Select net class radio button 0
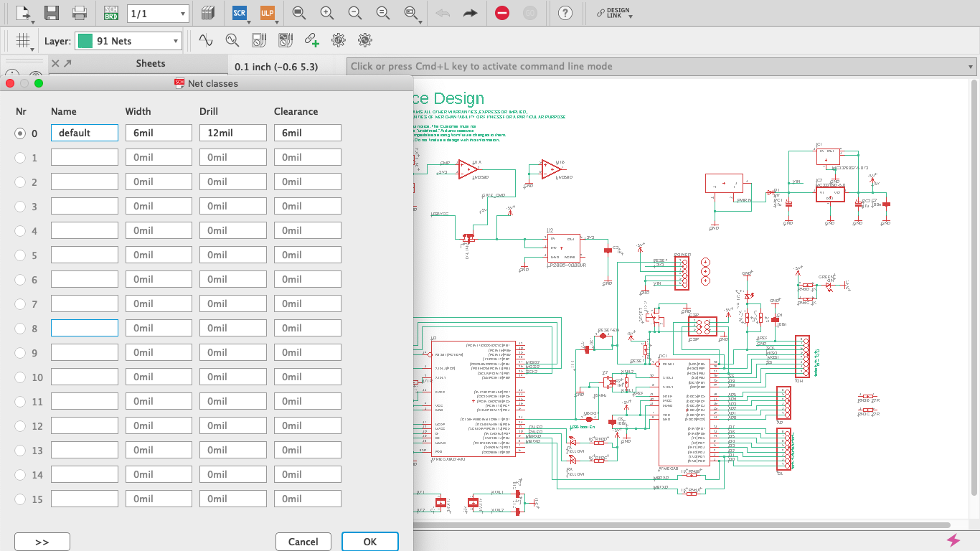Viewport: 980px width, 551px height. [x=20, y=133]
